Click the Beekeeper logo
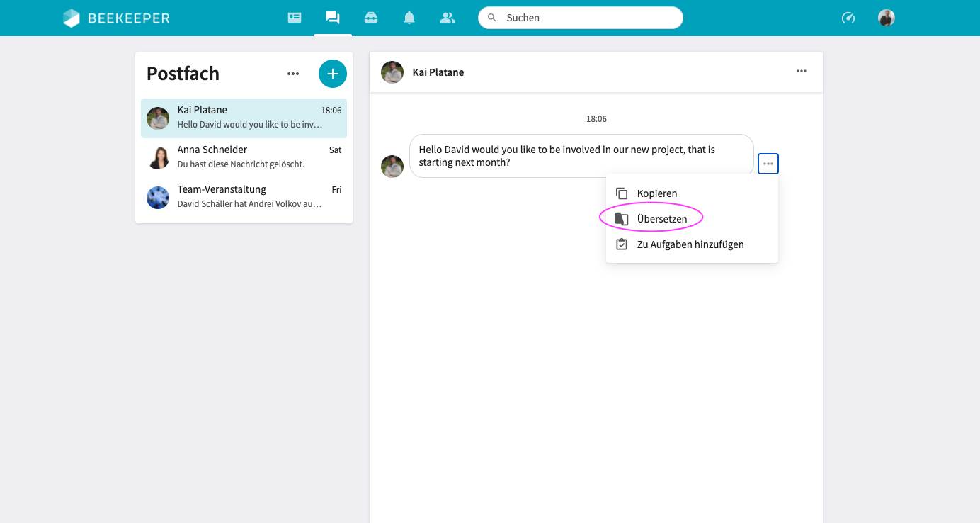The image size is (980, 523). 117,18
